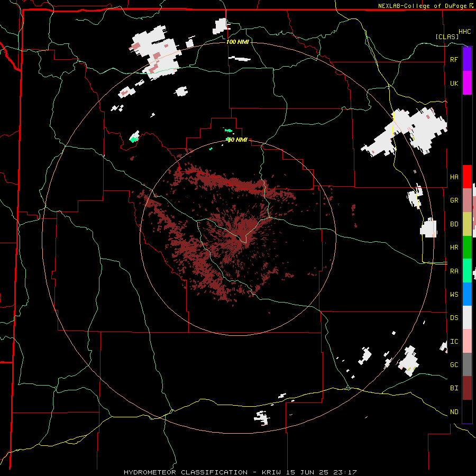
Task: Click the ND black legend swatch
Action: click(x=467, y=411)
